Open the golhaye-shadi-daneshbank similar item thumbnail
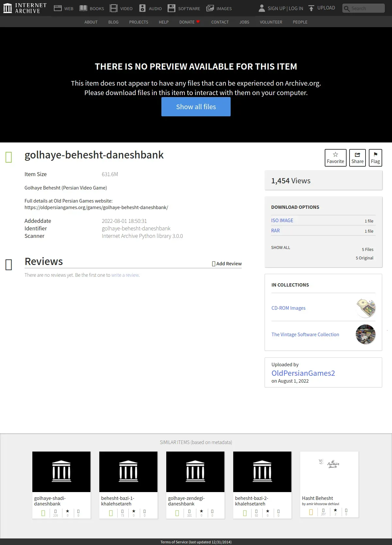This screenshot has height=545, width=392. (x=61, y=472)
